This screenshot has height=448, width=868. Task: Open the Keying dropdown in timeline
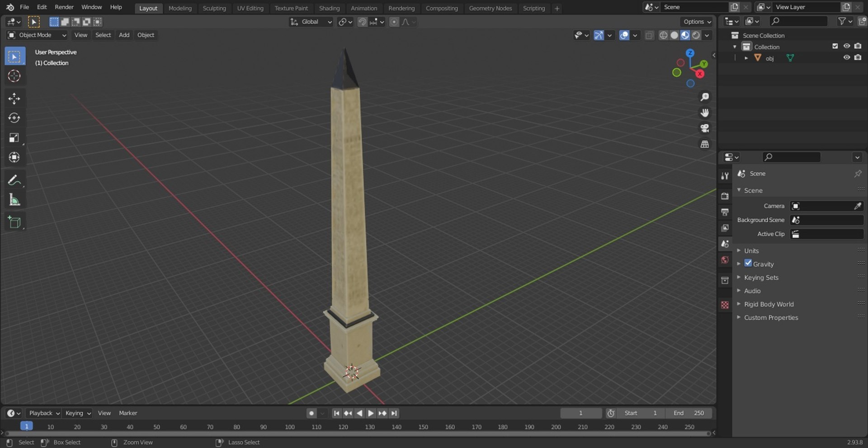pyautogui.click(x=78, y=413)
